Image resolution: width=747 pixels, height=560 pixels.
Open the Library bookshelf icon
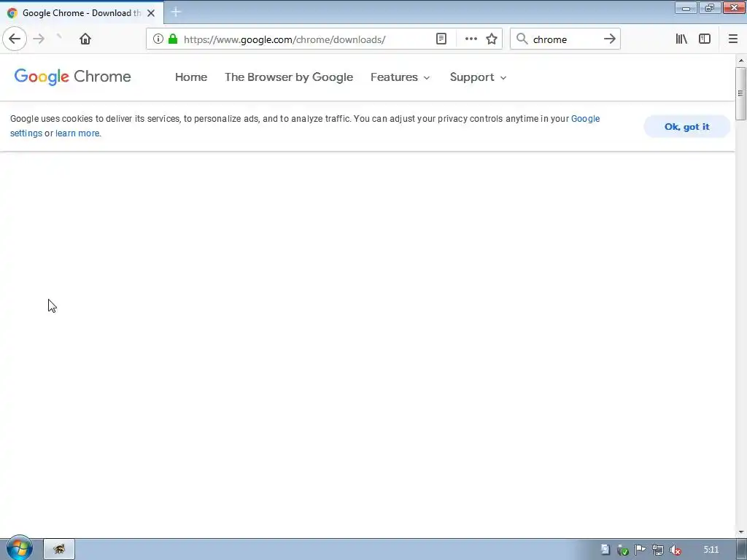681,39
